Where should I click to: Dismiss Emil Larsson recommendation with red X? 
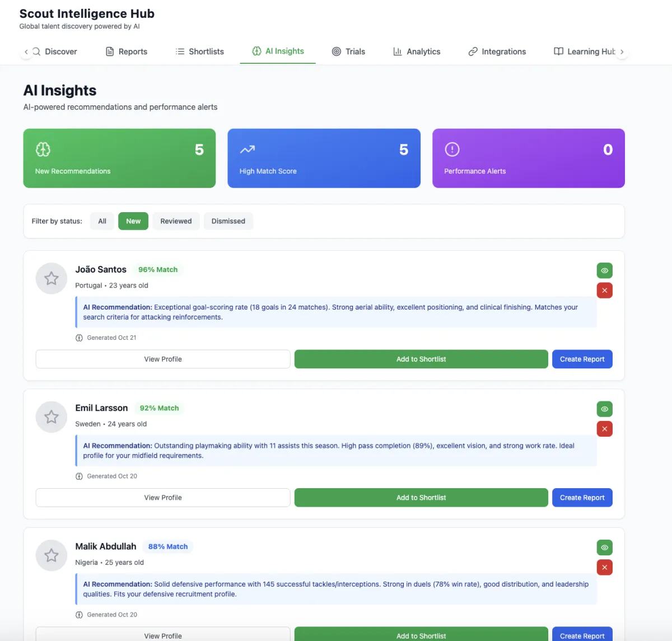click(604, 429)
